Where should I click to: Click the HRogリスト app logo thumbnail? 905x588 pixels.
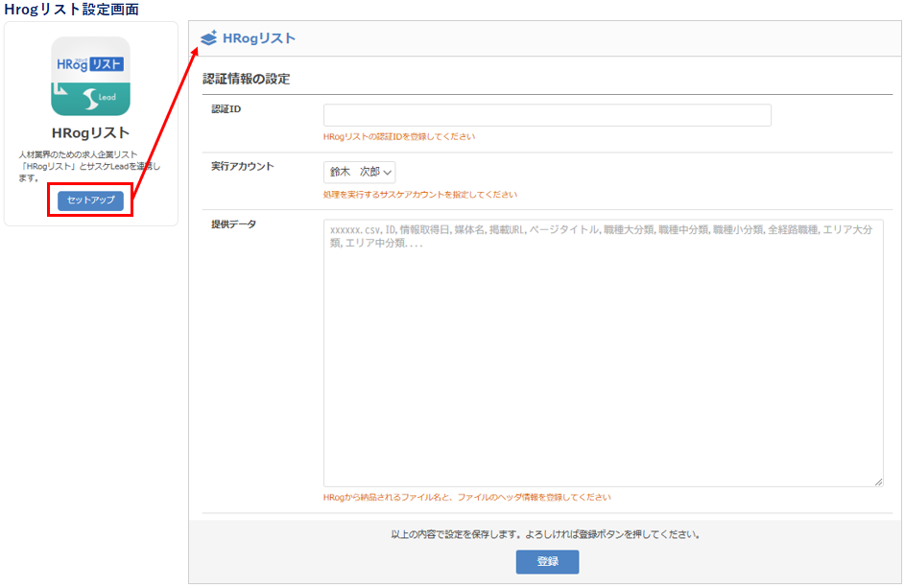pos(90,76)
